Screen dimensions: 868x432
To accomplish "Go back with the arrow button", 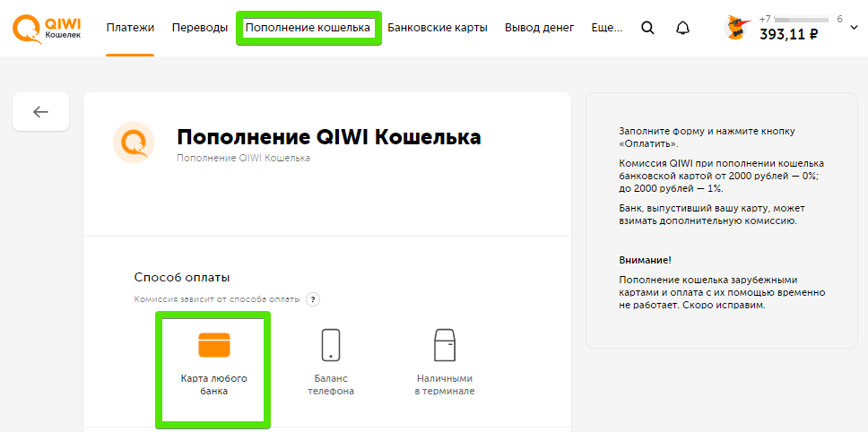I will tap(40, 112).
